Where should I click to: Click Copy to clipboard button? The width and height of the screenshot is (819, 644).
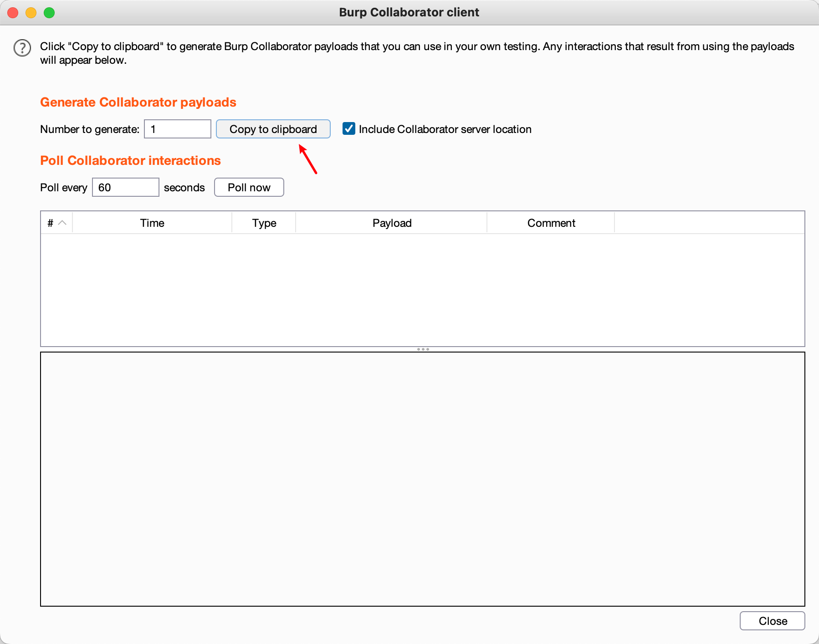point(273,129)
